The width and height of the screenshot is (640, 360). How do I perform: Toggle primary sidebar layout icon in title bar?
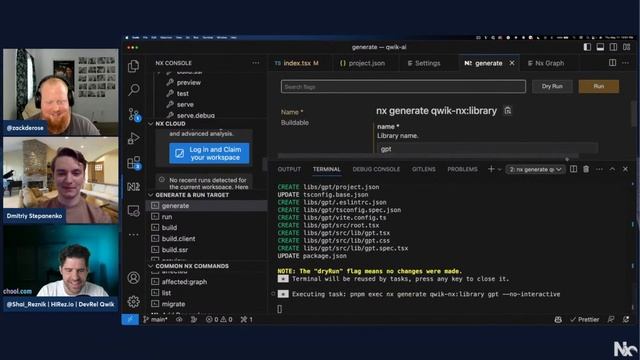[x=587, y=47]
